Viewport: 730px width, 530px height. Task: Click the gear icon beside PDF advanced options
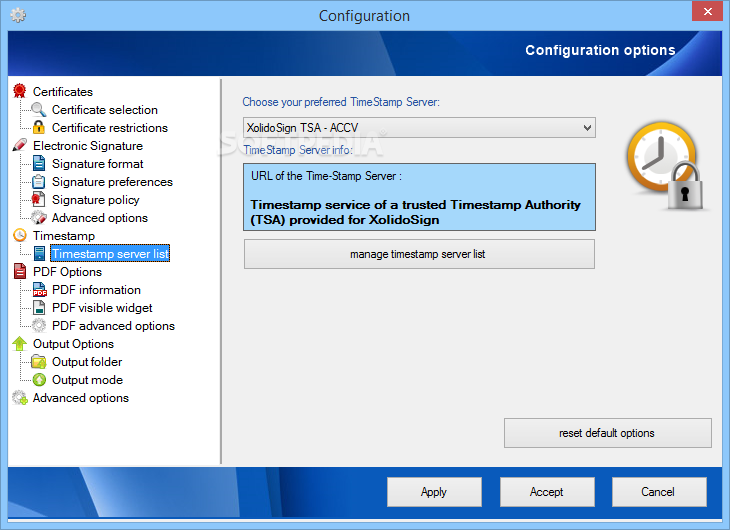click(x=39, y=325)
